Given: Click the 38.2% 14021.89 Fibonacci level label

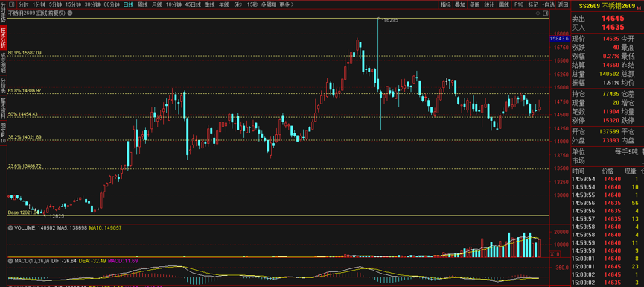Looking at the screenshot, I should click(x=25, y=137).
